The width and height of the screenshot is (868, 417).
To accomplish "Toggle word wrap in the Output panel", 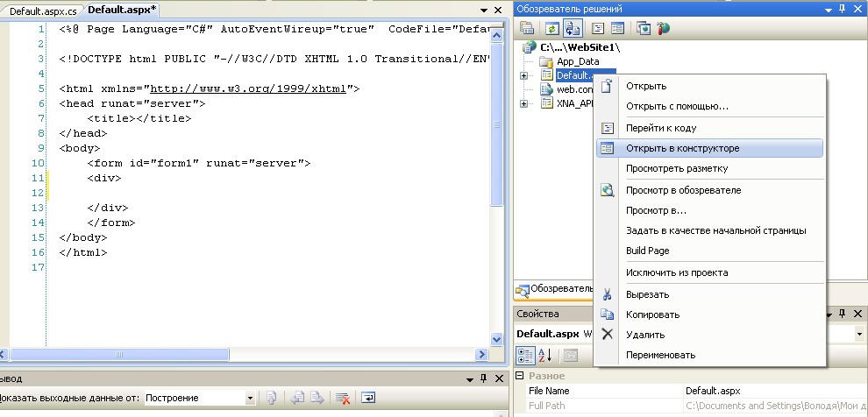I will coord(368,398).
